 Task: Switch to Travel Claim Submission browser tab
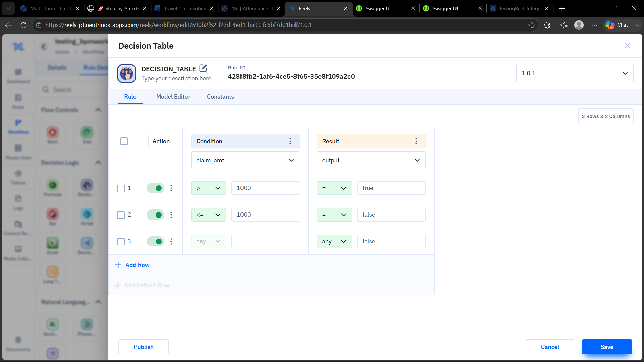coord(184,9)
